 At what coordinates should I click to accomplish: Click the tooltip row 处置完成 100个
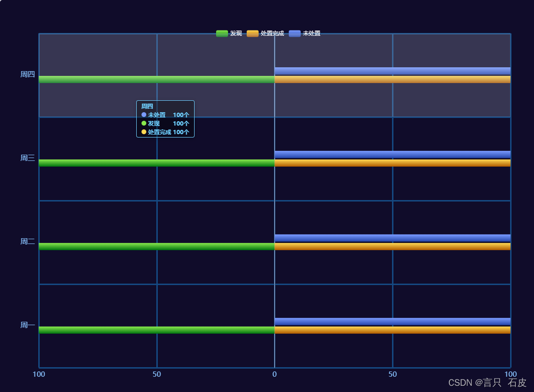click(x=165, y=132)
